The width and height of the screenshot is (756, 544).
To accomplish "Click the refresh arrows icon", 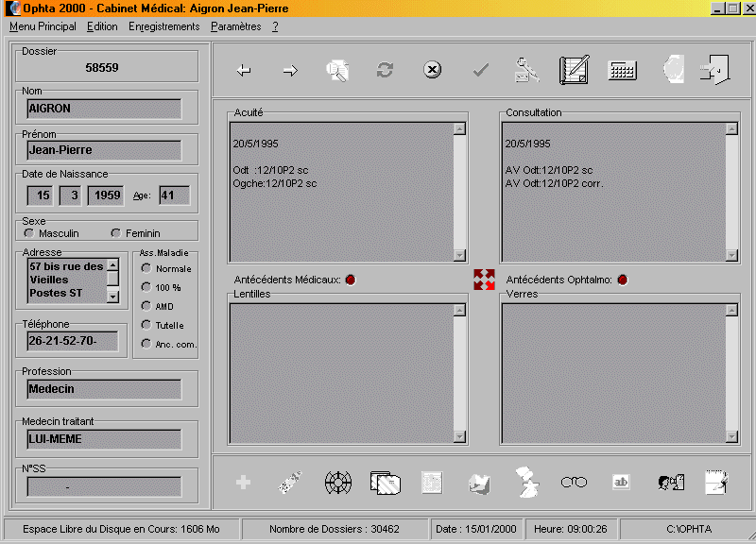I will pyautogui.click(x=385, y=70).
